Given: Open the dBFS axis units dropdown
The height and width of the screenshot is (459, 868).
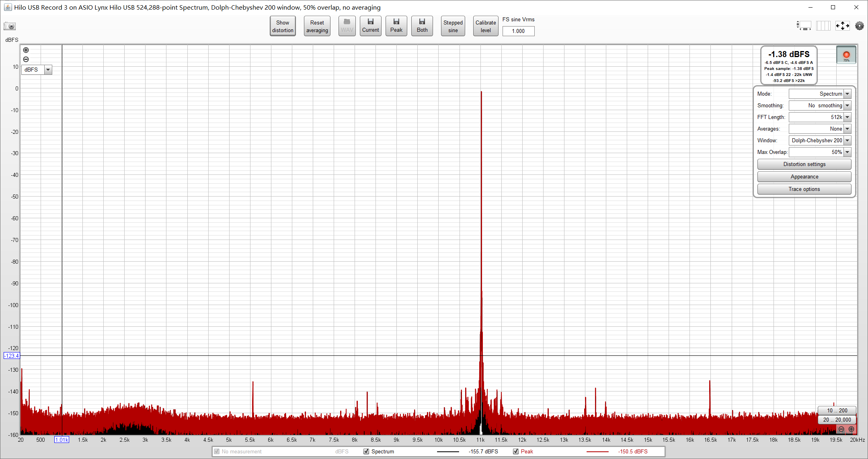Looking at the screenshot, I should (x=48, y=70).
